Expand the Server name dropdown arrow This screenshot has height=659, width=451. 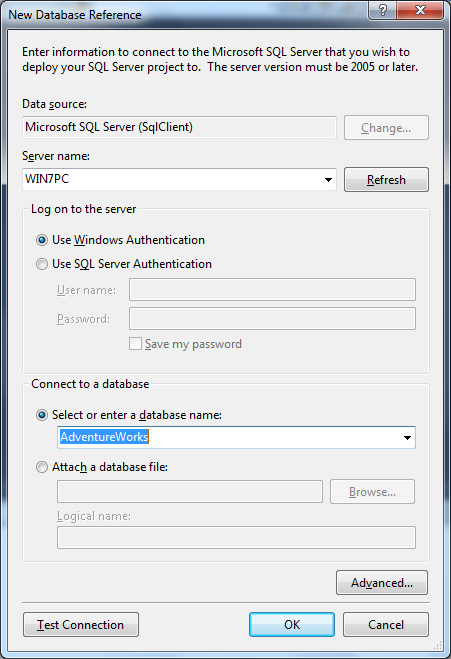tap(328, 180)
